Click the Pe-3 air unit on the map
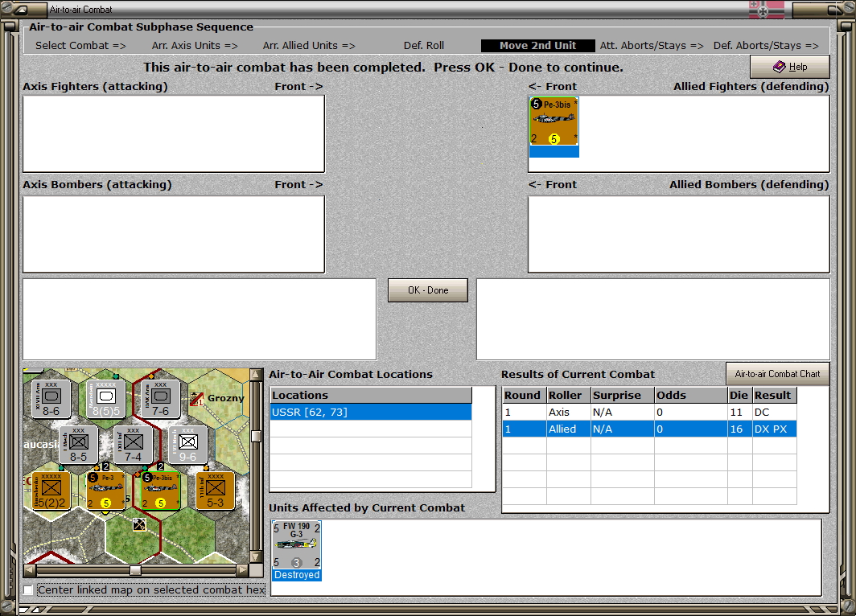This screenshot has width=856, height=616. point(105,491)
